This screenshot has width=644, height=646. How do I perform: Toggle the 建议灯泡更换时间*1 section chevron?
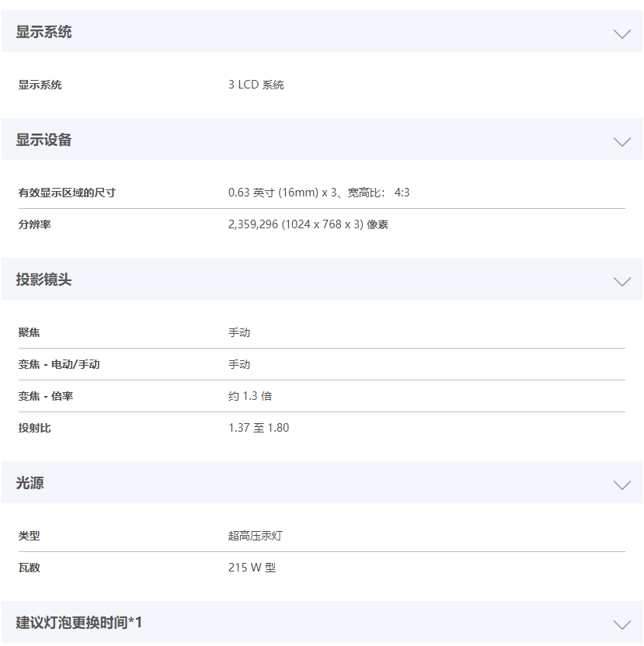click(621, 624)
